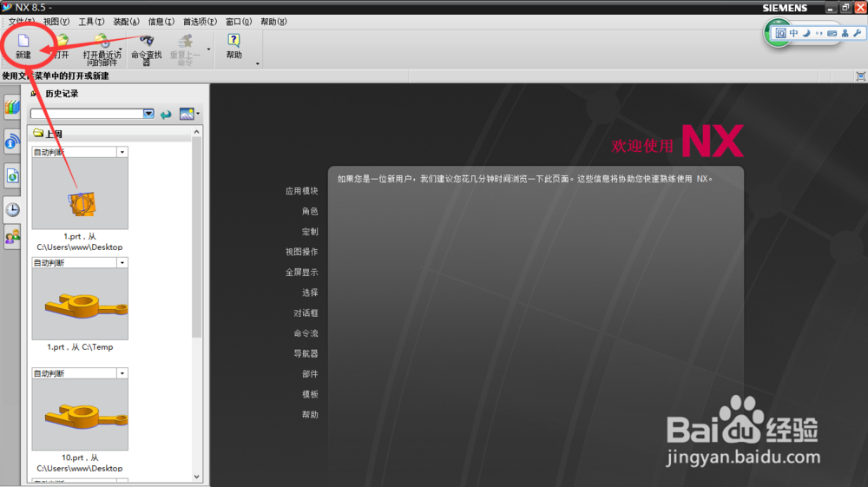Open the 装配(A) menu
This screenshot has width=868, height=487.
click(x=126, y=22)
